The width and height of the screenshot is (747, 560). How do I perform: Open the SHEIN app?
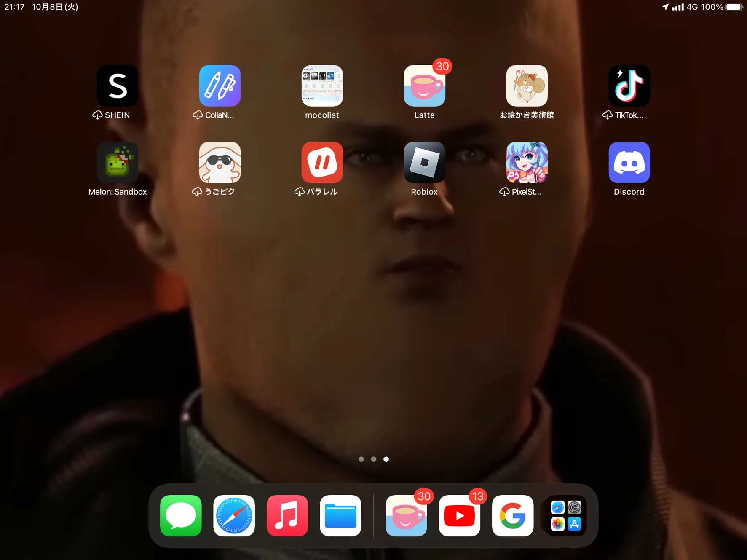tap(118, 86)
